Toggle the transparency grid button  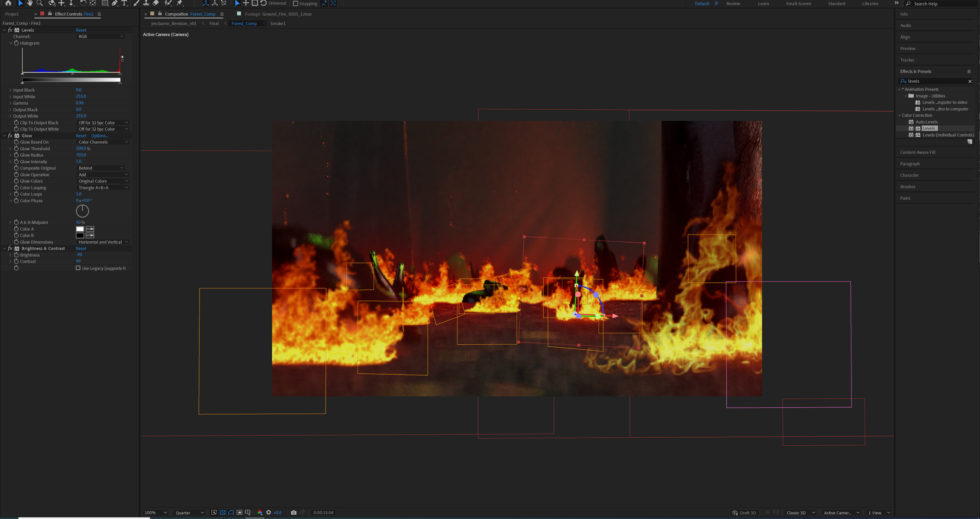point(223,512)
